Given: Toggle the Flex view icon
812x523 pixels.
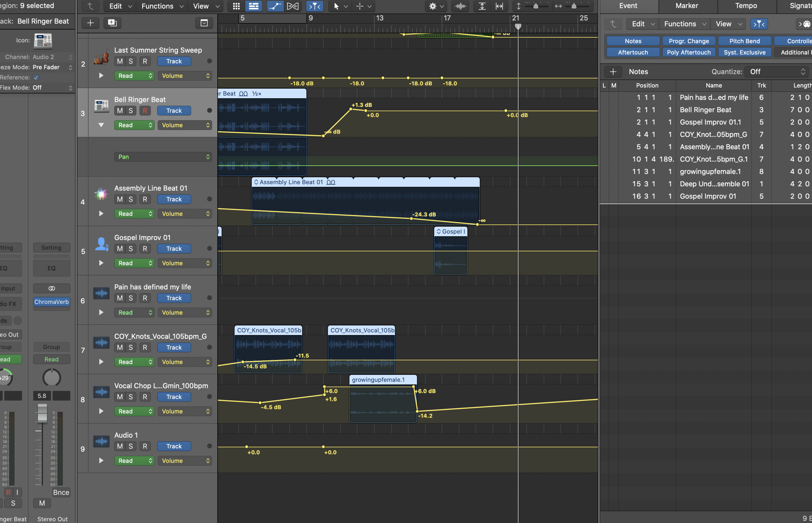Looking at the screenshot, I should [x=293, y=6].
